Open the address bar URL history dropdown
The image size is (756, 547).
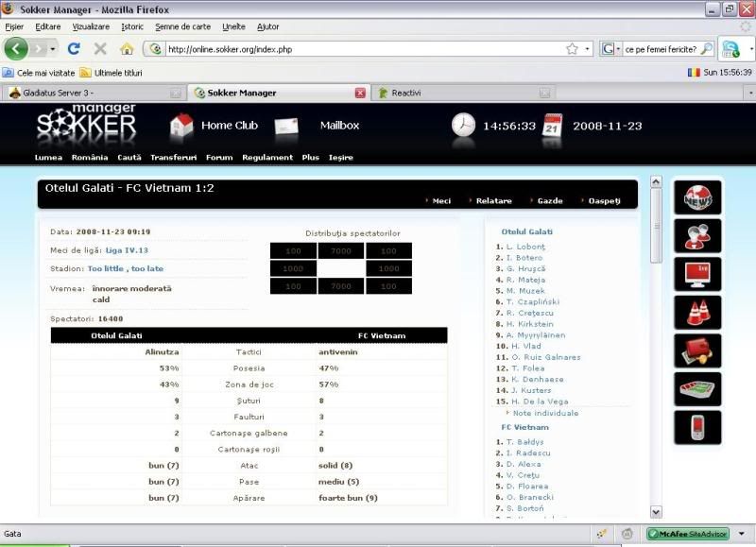click(x=588, y=49)
